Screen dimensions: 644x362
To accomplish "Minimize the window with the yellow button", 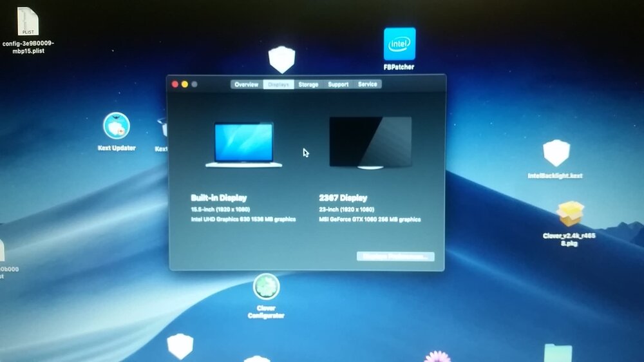I will point(185,84).
